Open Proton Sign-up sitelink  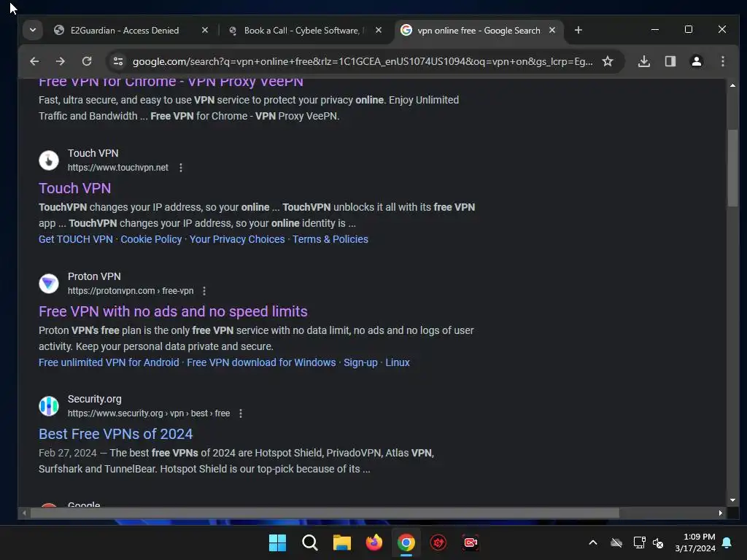point(360,362)
